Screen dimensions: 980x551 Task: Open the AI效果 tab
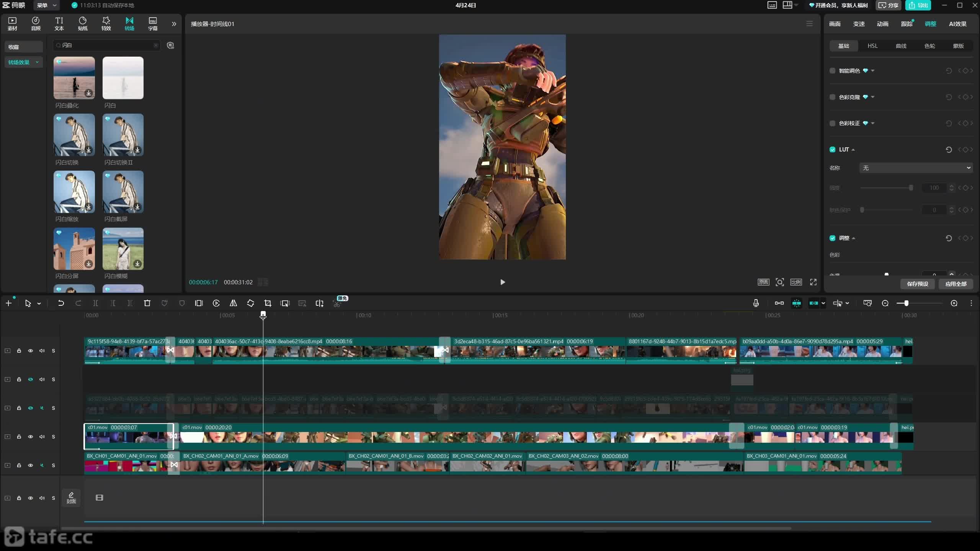coord(958,24)
